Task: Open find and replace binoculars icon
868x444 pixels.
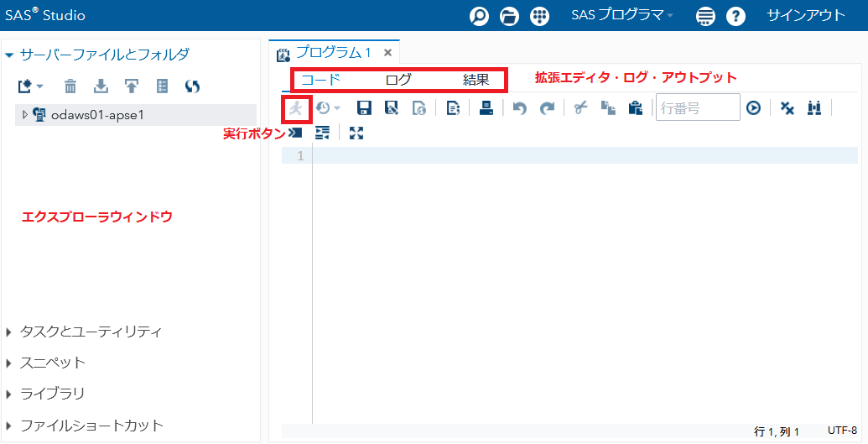Action: coord(814,107)
